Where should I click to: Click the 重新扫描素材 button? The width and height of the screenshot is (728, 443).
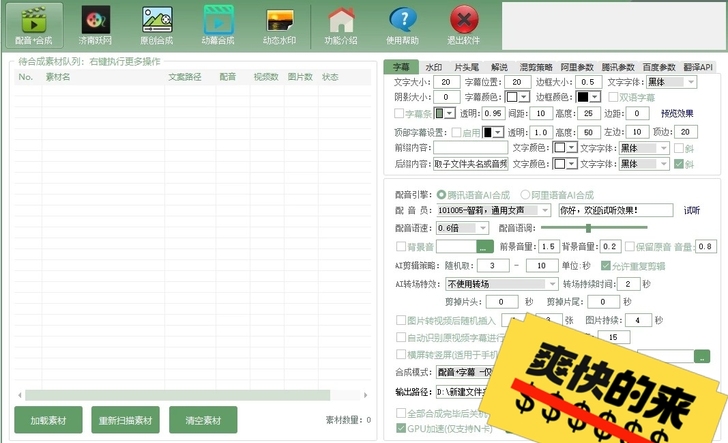tap(125, 420)
